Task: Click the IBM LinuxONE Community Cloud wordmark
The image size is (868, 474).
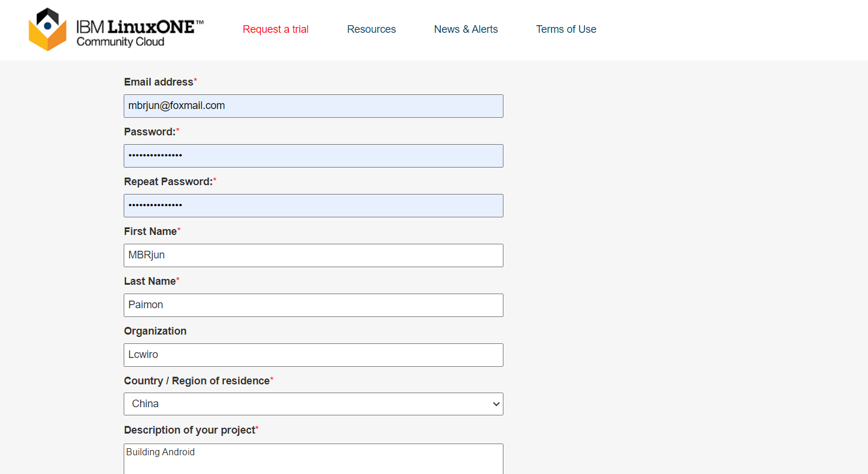Action: click(139, 33)
